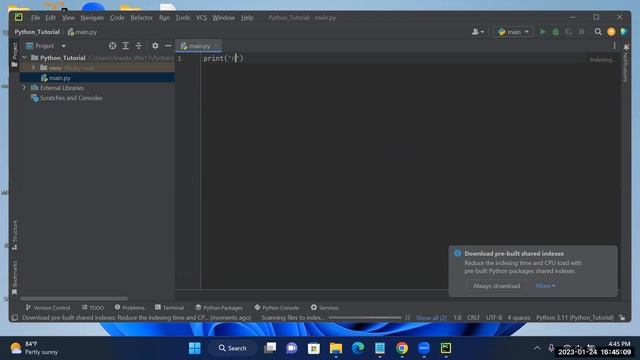Click the Project panel horizontal scrollbar

[x=74, y=299]
